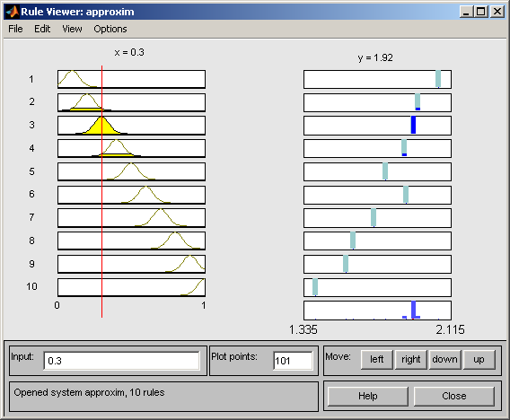Click the MATLAB icon in title bar
This screenshot has width=510, height=420.
[13, 12]
